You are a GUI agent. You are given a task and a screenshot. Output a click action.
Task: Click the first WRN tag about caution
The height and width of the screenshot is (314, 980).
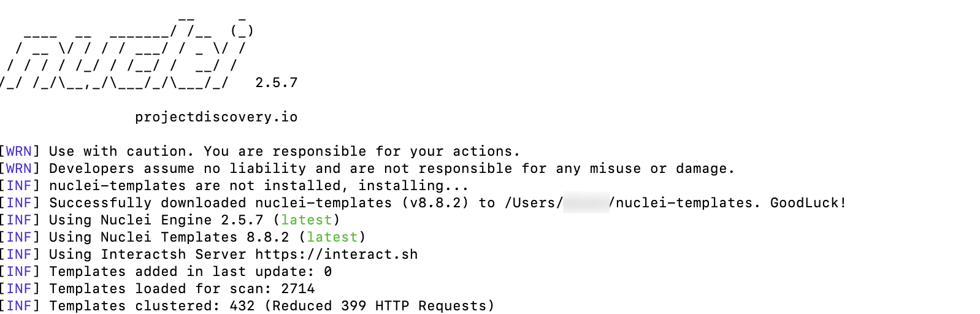pyautogui.click(x=19, y=151)
